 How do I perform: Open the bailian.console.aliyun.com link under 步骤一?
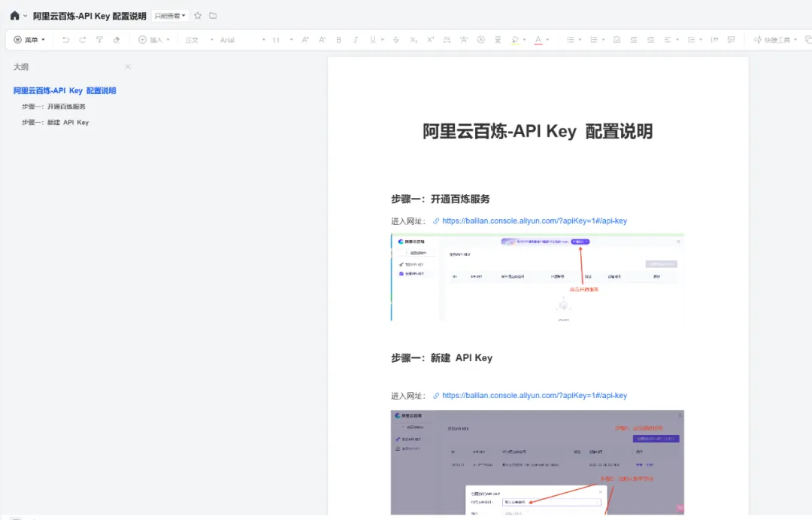(534, 220)
